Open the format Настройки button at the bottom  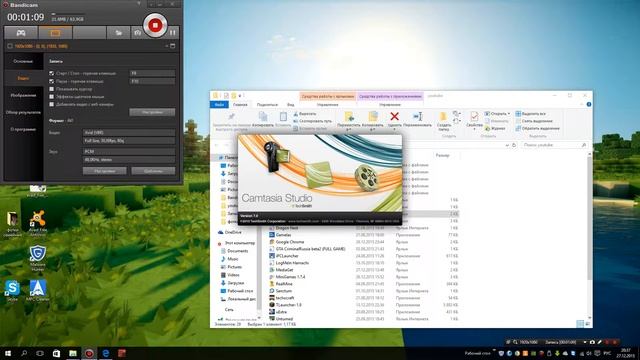pyautogui.click(x=104, y=171)
